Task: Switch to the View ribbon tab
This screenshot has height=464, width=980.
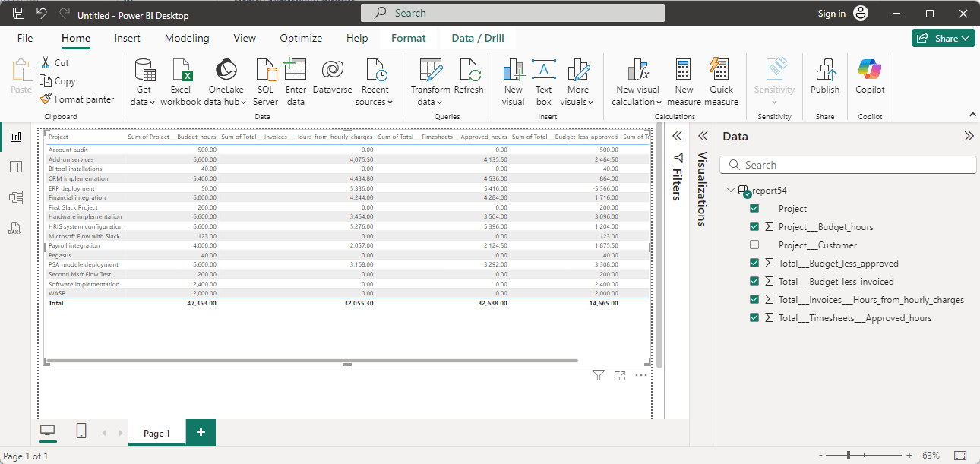Action: click(245, 38)
